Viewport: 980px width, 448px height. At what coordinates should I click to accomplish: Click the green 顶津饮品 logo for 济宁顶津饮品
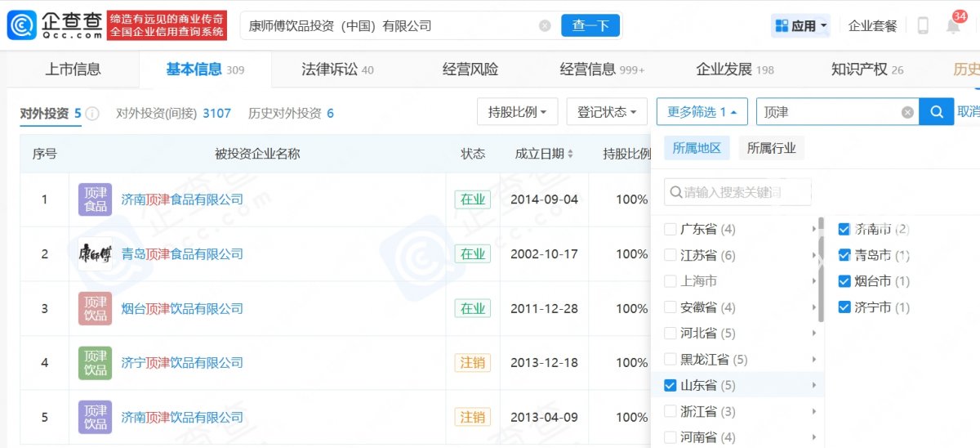tap(96, 363)
